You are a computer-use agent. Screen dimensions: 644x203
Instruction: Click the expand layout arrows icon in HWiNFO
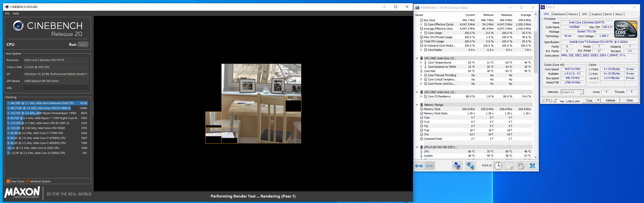(419, 166)
